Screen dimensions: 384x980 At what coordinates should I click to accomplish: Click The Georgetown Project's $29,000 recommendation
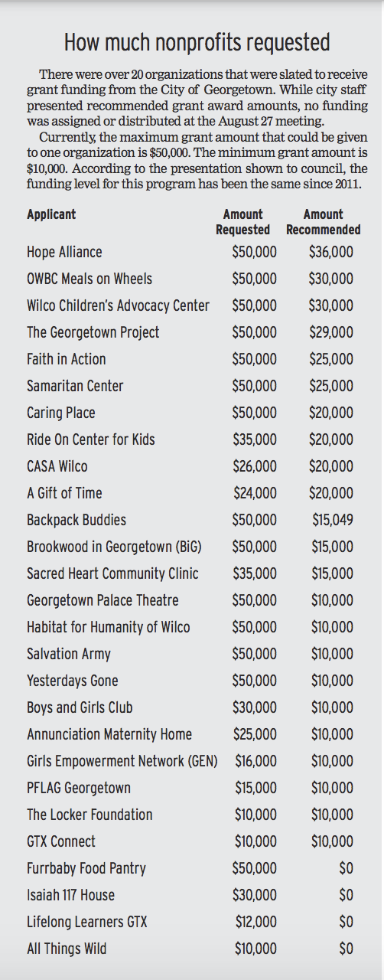[331, 333]
